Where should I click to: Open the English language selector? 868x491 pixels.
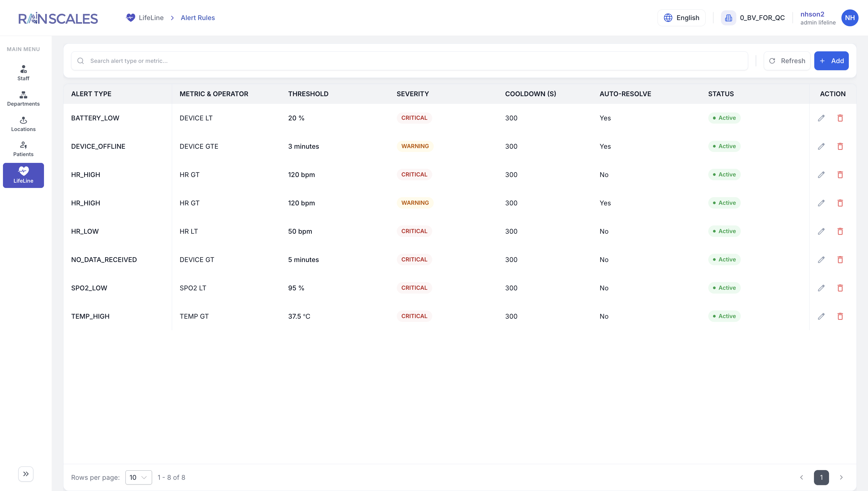click(681, 18)
